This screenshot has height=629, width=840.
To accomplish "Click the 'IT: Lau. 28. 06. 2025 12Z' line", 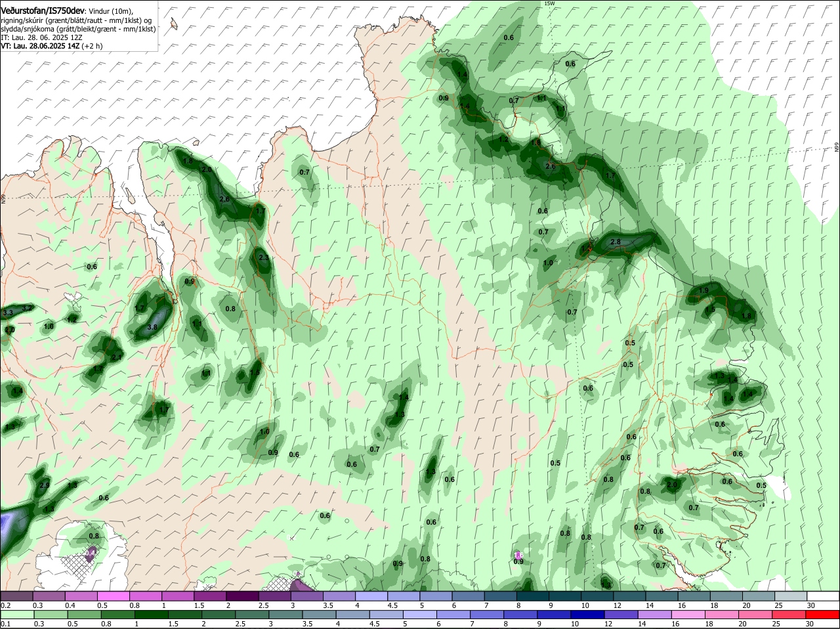I will pos(41,37).
